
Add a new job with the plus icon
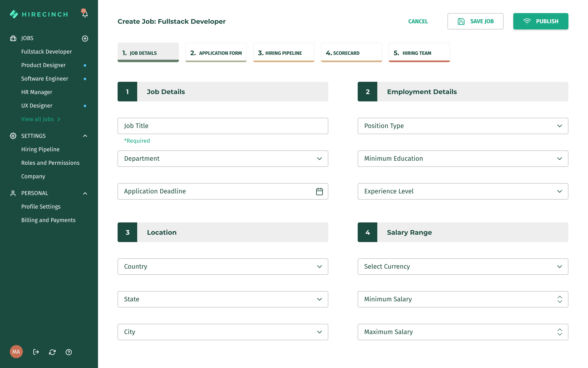click(x=85, y=38)
